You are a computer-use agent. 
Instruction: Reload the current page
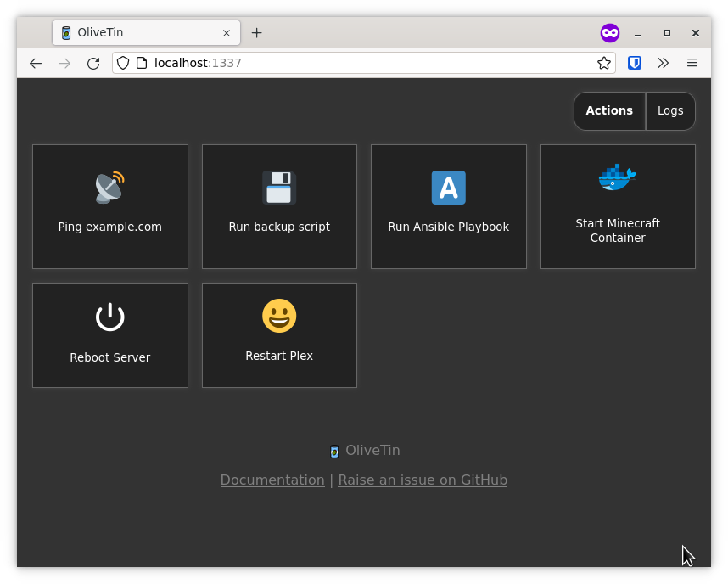click(x=93, y=63)
